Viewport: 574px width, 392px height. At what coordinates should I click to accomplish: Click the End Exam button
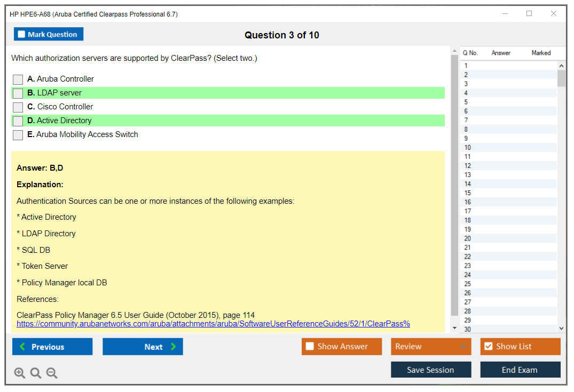(520, 370)
